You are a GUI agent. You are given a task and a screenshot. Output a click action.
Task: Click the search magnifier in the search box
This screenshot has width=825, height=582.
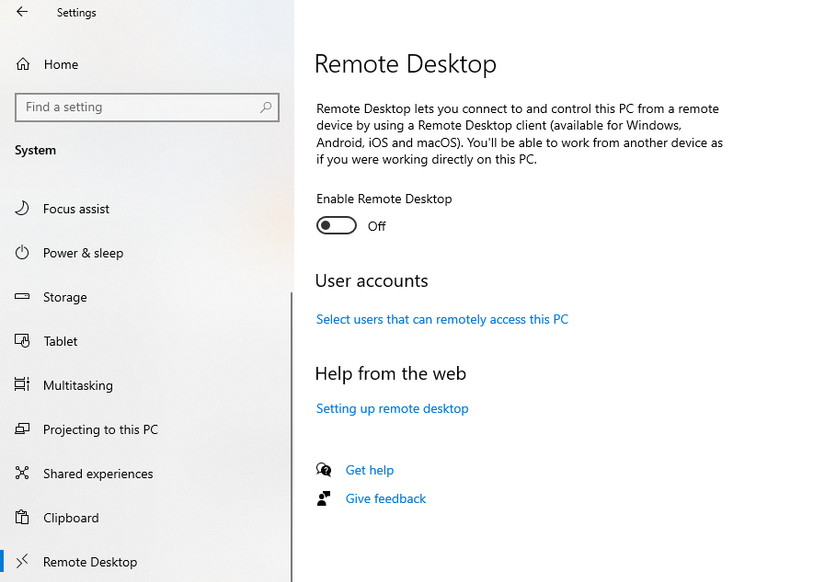[264, 107]
